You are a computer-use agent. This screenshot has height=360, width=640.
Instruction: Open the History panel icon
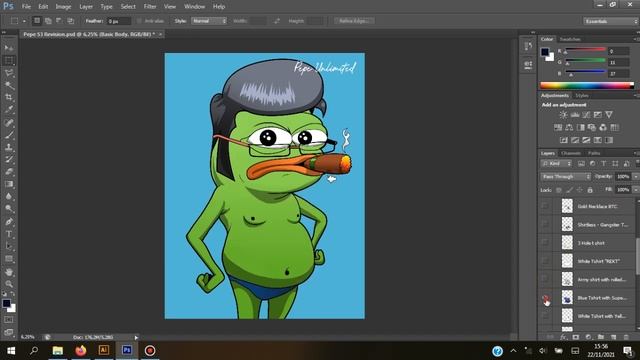point(528,46)
